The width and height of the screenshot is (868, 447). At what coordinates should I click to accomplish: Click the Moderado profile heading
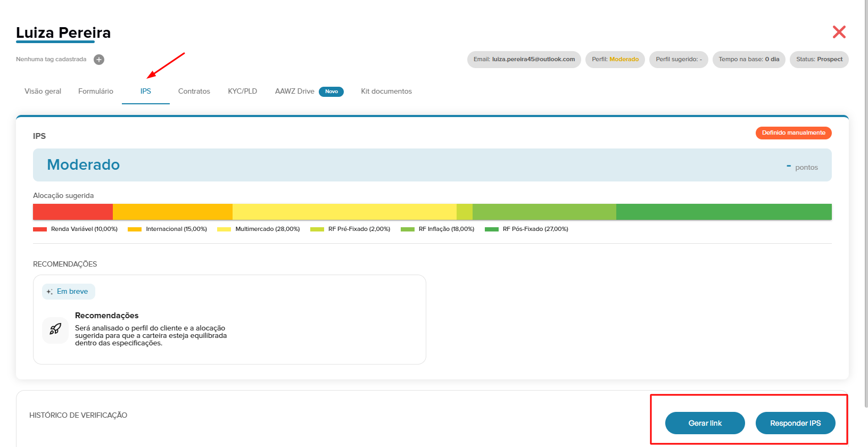pyautogui.click(x=84, y=164)
